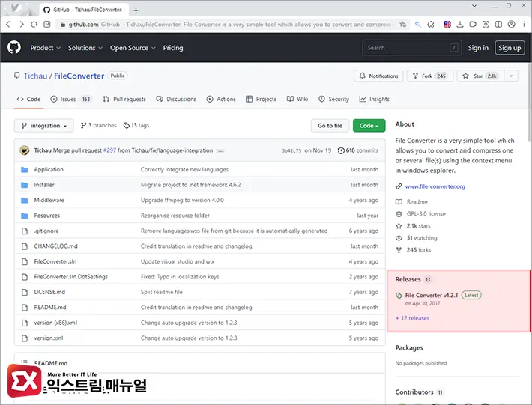Click the commit history clock icon
This screenshot has height=405, width=532.
[x=342, y=150]
